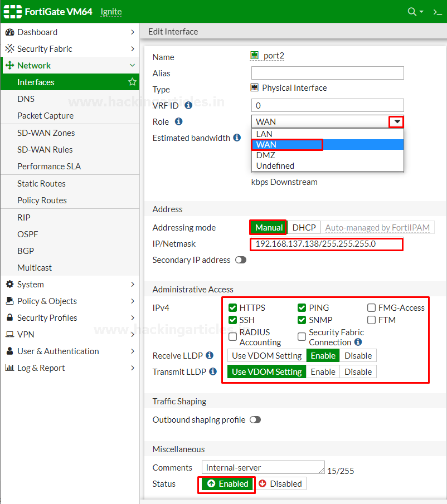The width and height of the screenshot is (447, 504).
Task: Click the FortiGate logo icon
Action: [x=13, y=12]
